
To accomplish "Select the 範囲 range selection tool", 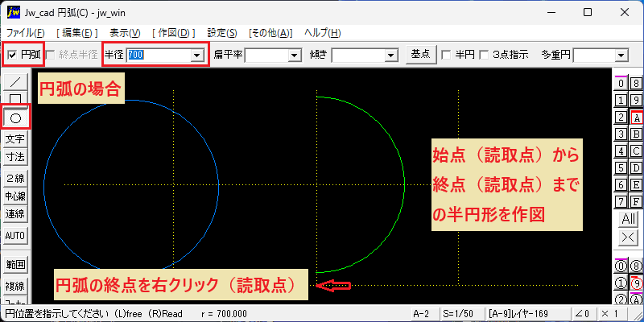I will coord(15,265).
